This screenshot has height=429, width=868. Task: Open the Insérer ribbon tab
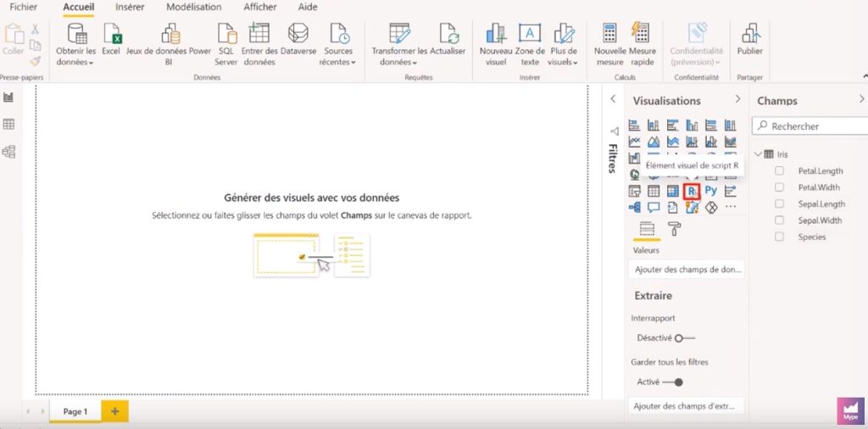(130, 7)
